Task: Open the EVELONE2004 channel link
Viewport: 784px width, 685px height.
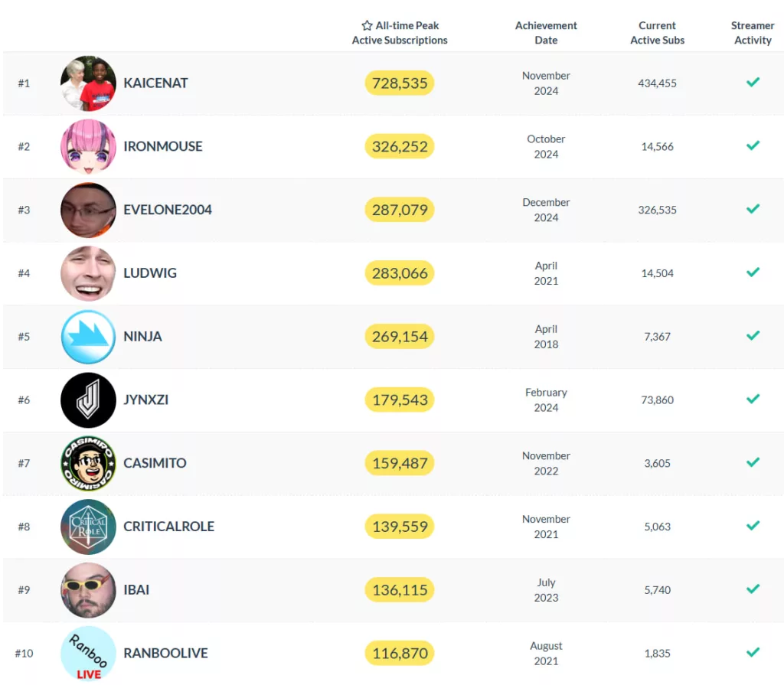Action: click(168, 210)
